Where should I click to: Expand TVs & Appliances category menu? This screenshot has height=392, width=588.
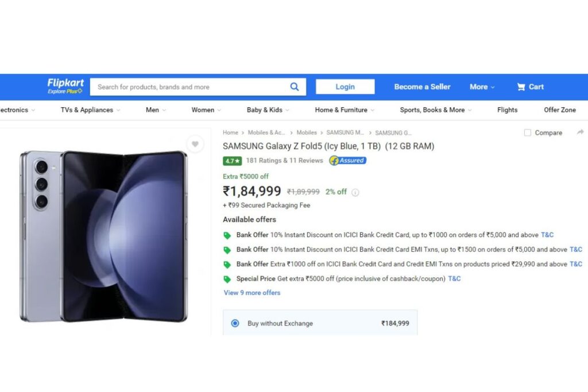point(90,110)
